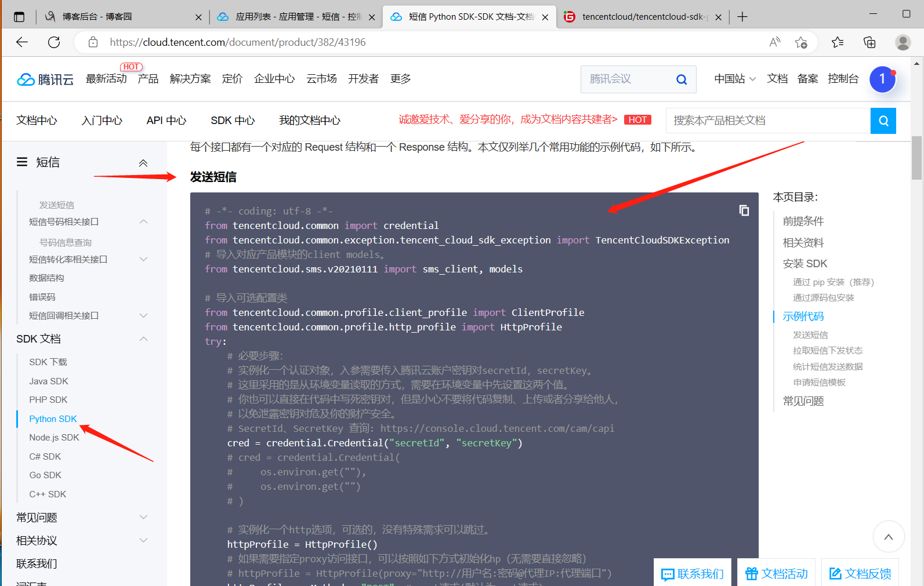Close the 应用列表 tab
This screenshot has width=924, height=586.
372,17
